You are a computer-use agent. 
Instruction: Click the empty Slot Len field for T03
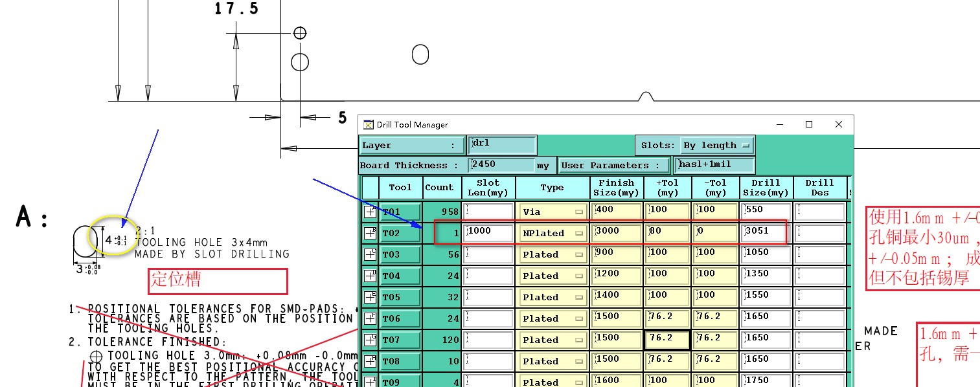pyautogui.click(x=488, y=254)
